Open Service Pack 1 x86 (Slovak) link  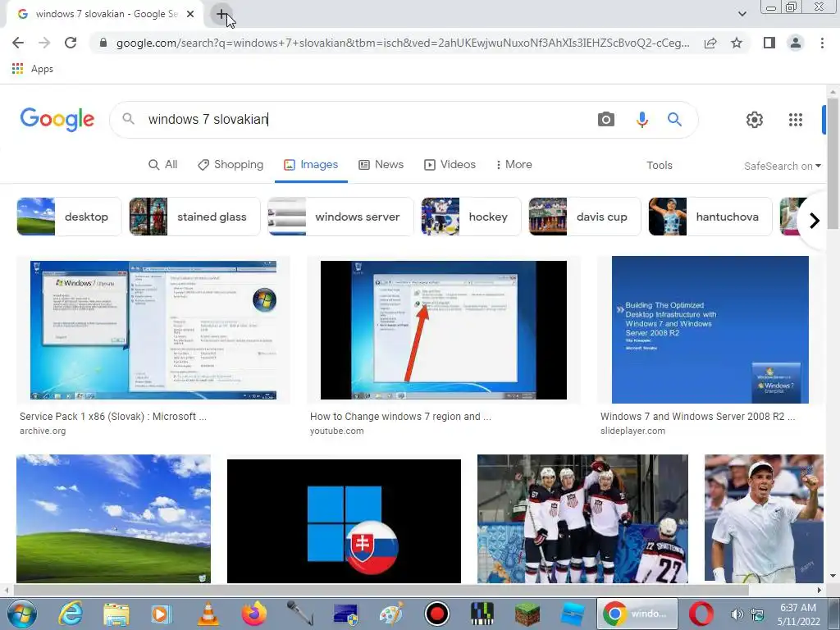(x=113, y=416)
